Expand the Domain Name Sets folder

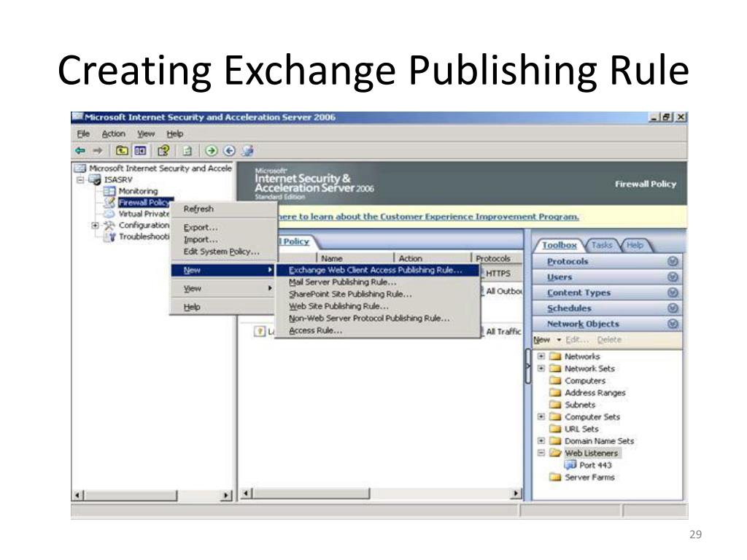pos(541,441)
